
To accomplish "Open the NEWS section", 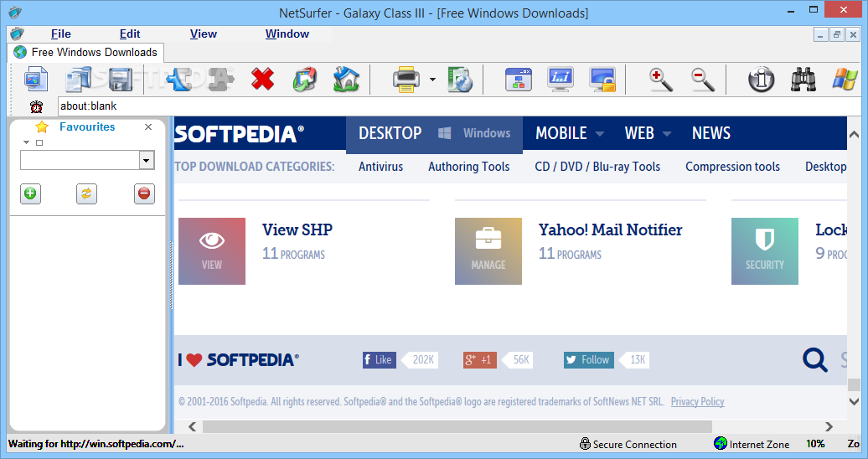I will pos(710,133).
